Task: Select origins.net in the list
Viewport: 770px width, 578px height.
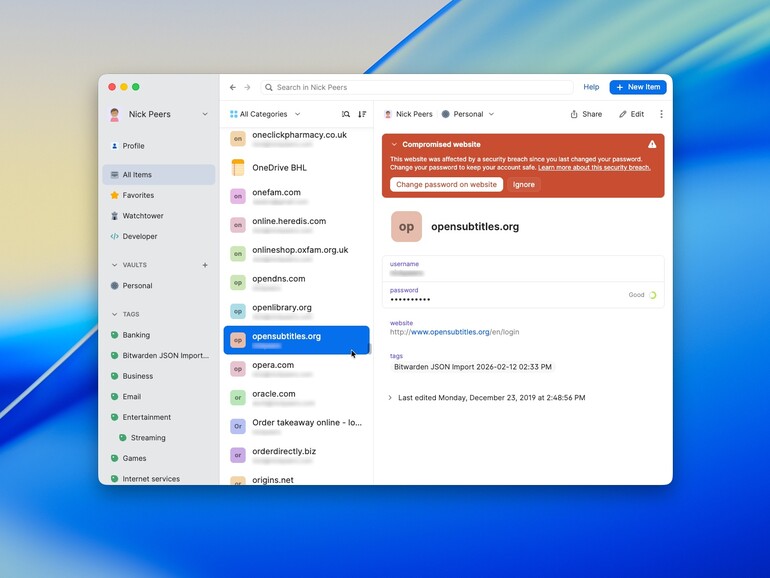Action: click(296, 480)
